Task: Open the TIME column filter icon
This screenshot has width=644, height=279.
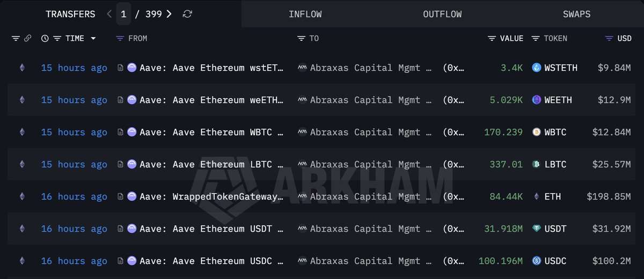Action: click(57, 39)
